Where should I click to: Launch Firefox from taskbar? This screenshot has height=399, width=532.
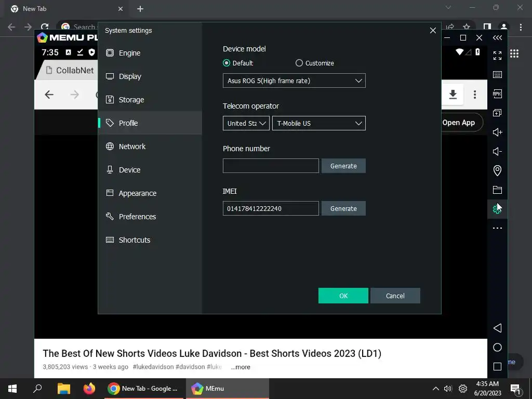tap(89, 389)
